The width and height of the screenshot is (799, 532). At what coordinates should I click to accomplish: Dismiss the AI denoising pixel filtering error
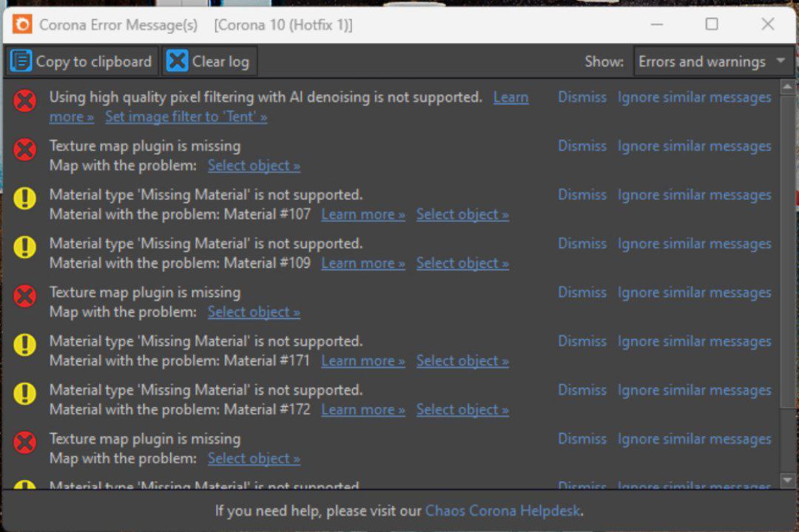point(582,97)
